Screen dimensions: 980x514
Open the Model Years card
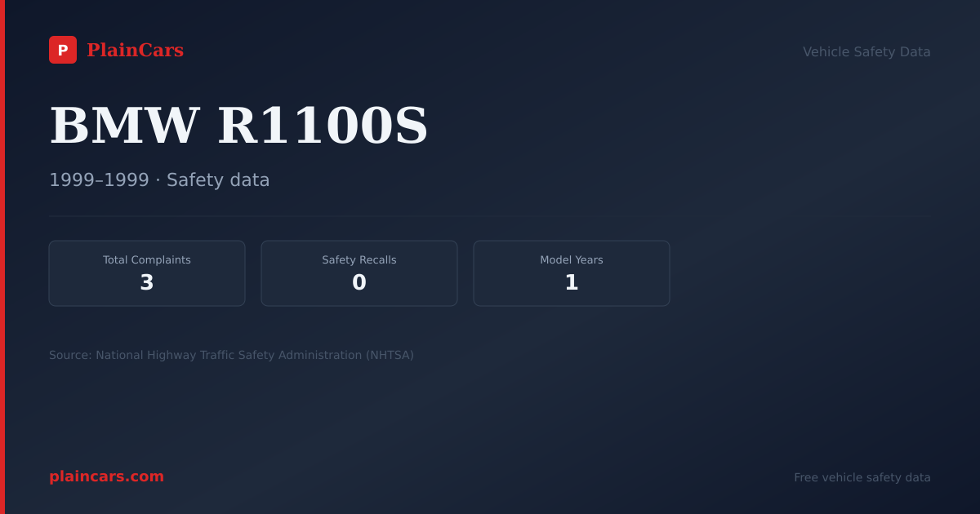(x=572, y=273)
